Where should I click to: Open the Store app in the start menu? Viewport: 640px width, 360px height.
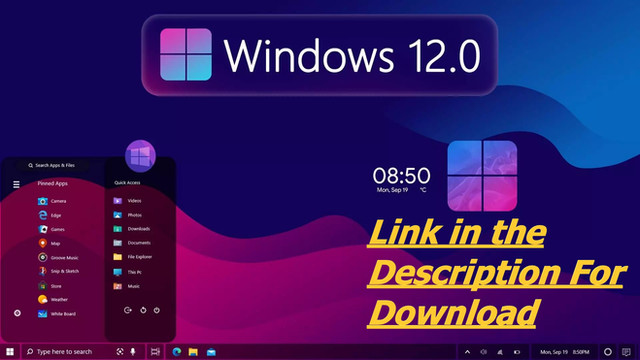(50, 286)
